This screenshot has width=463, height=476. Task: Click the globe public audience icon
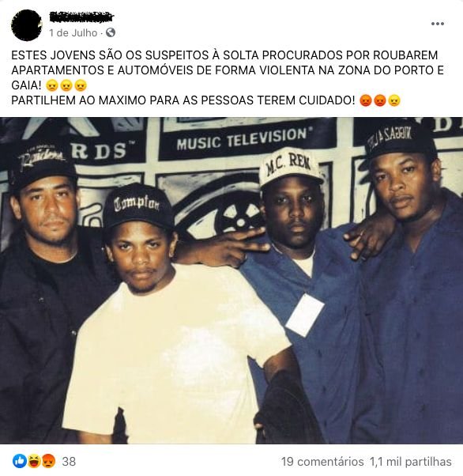point(111,32)
